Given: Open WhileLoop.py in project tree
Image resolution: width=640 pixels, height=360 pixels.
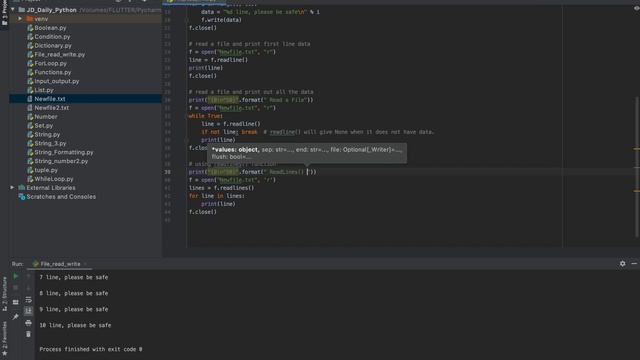Looking at the screenshot, I should [x=54, y=179].
